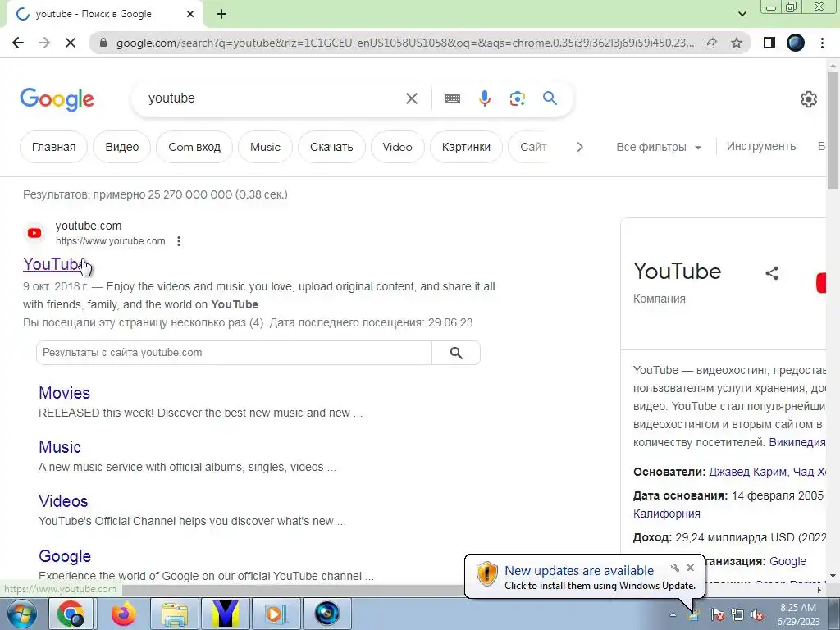Search by image with Google Lens icon

[x=518, y=98]
